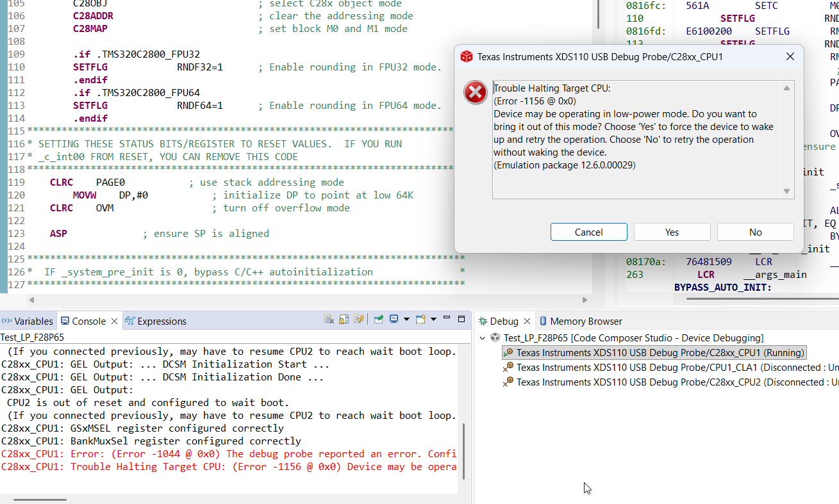This screenshot has width=839, height=504.
Task: Click '(Emulation package 12.6.0.00029)' in dialog
Action: (564, 165)
